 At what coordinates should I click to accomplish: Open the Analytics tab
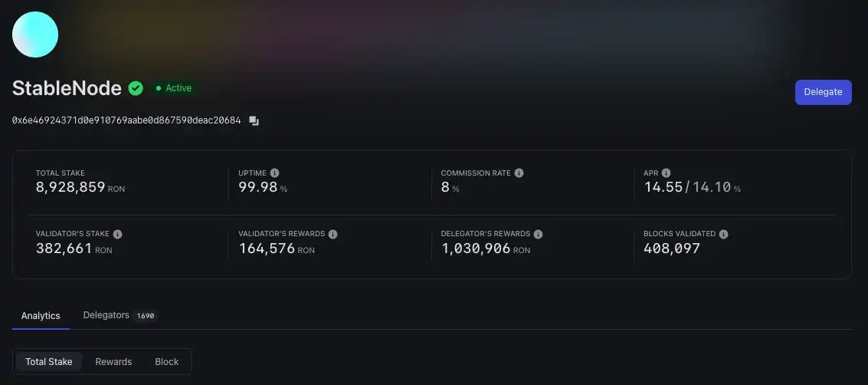tap(41, 316)
